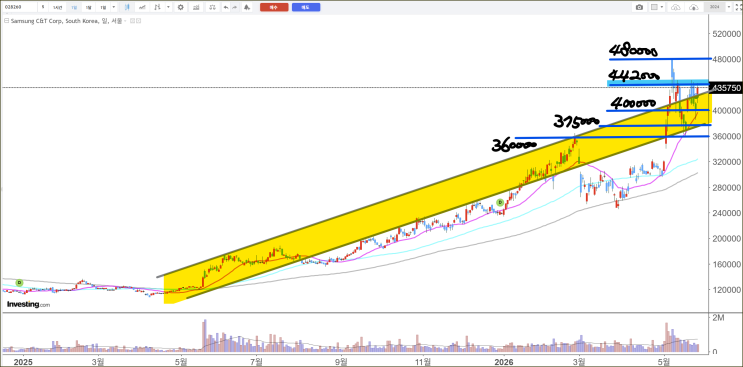Click the 7월 time axis label

tap(256, 361)
